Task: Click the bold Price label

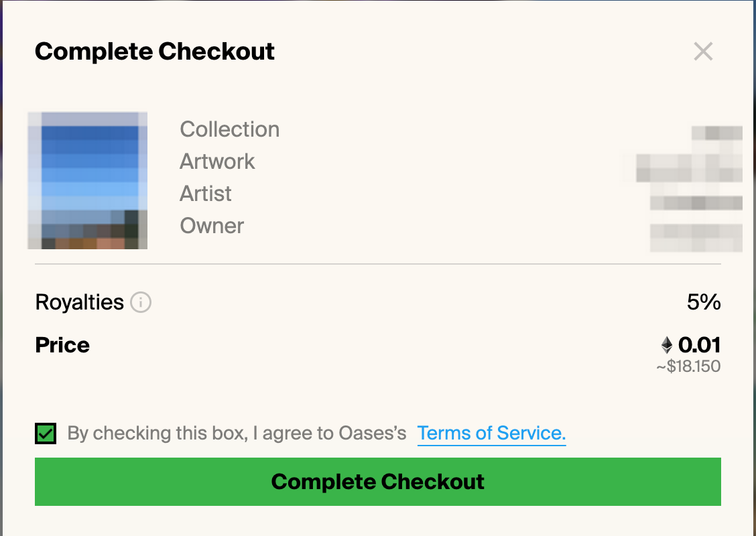Action: tap(62, 345)
